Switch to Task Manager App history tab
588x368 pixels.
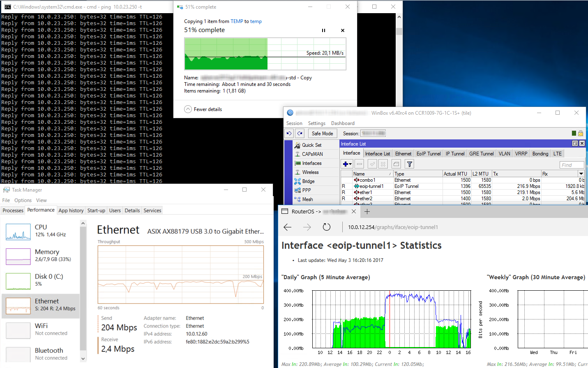(x=71, y=211)
